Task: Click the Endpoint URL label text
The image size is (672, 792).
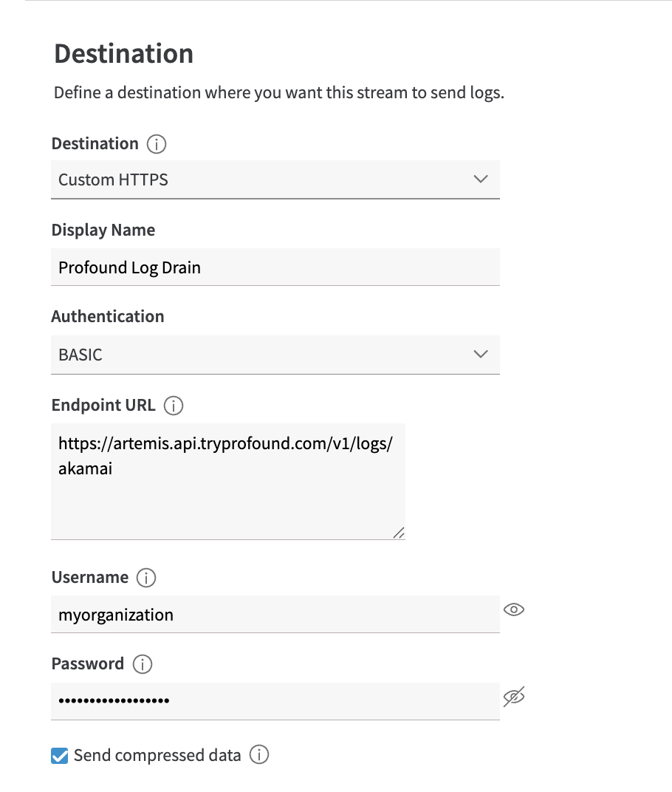Action: (103, 405)
